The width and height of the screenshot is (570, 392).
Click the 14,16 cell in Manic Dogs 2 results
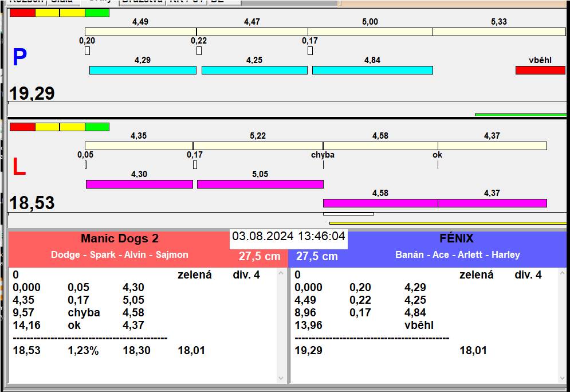point(26,325)
